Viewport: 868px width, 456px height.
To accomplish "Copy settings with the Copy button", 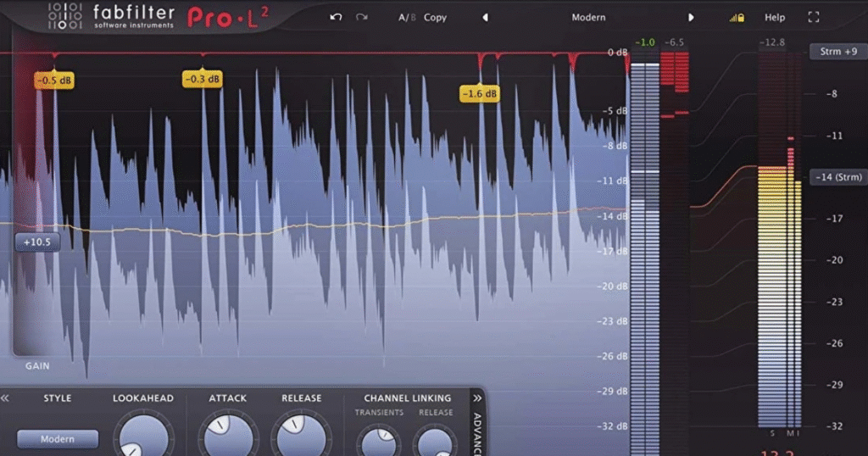I will tap(435, 18).
